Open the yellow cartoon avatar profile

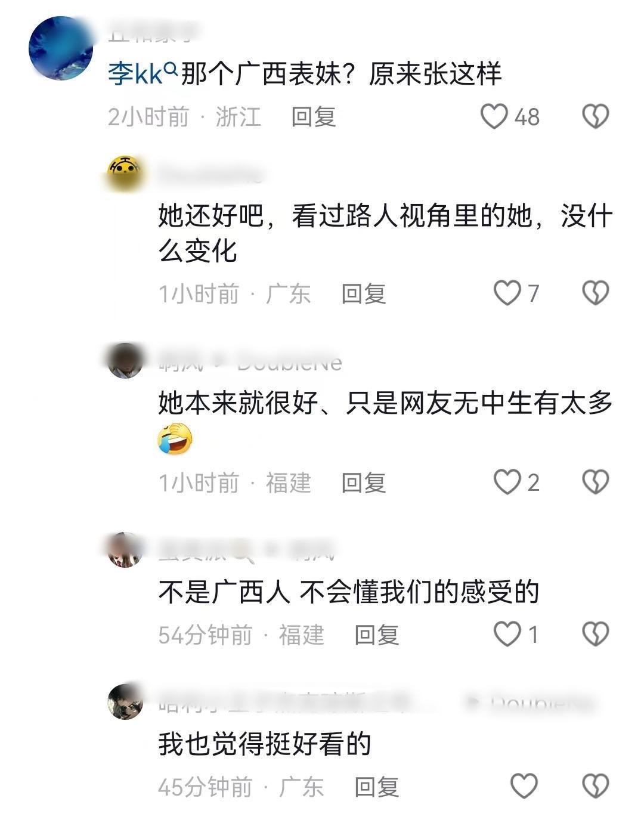click(x=125, y=174)
